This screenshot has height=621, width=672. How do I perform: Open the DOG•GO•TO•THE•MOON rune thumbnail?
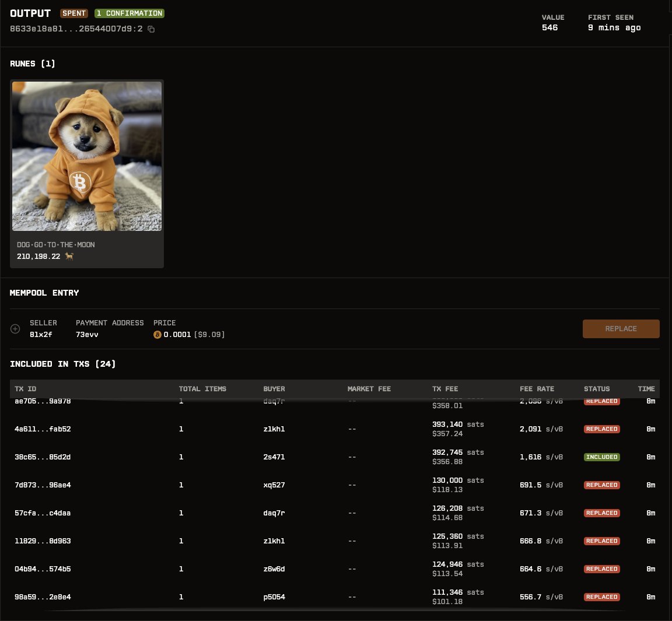click(x=87, y=156)
